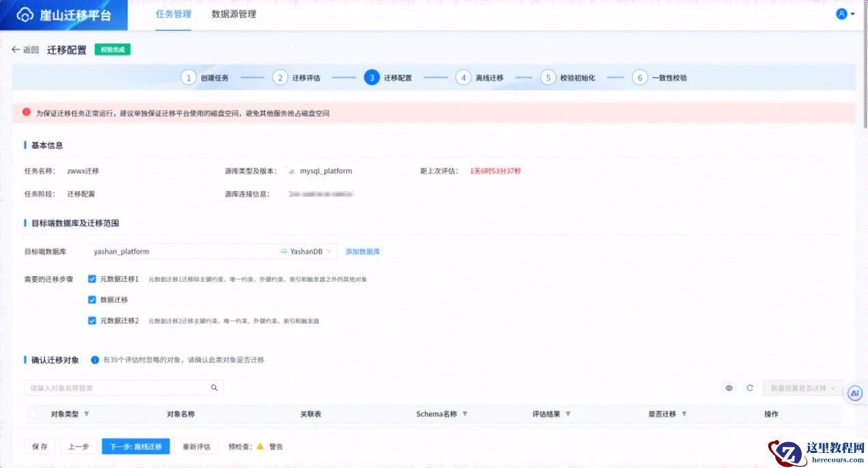This screenshot has width=868, height=468.
Task: Go to step 1 创建任务 circle
Action: point(188,78)
